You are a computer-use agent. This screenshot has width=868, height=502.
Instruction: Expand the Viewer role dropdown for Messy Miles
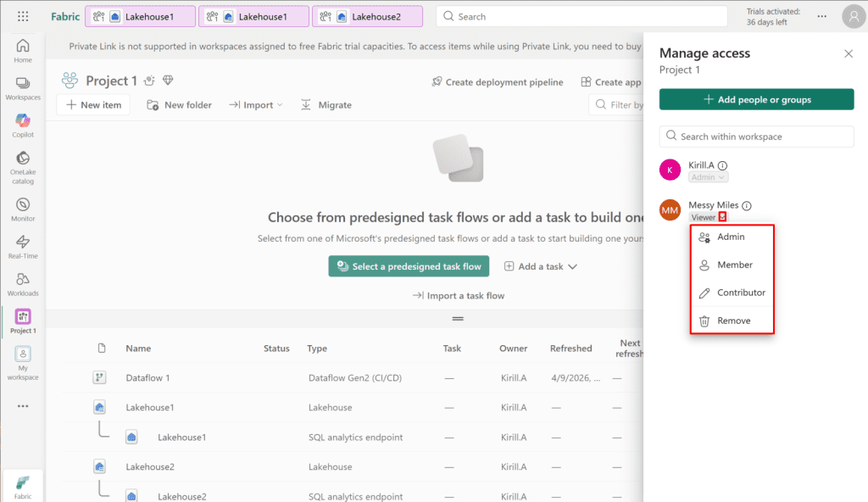click(x=722, y=217)
